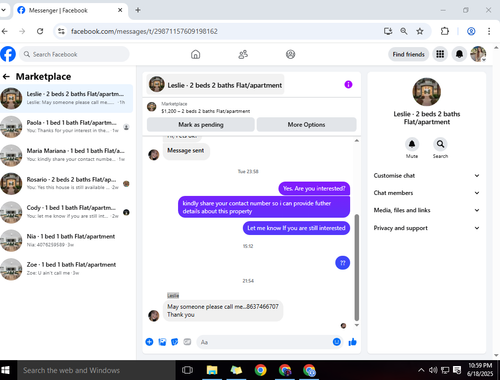Click scroll down arrow in chat
500x380 pixels.
coord(357,325)
